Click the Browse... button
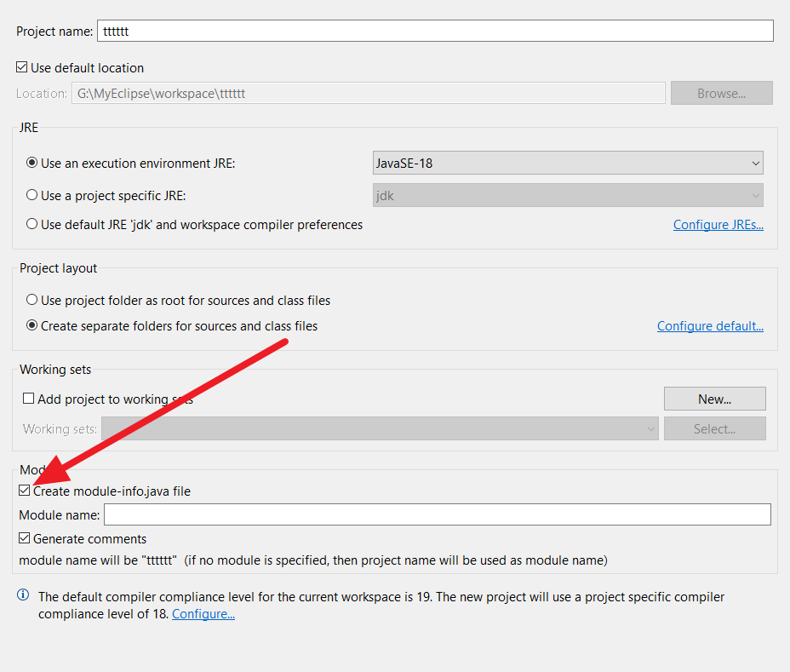790x672 pixels. click(x=722, y=94)
